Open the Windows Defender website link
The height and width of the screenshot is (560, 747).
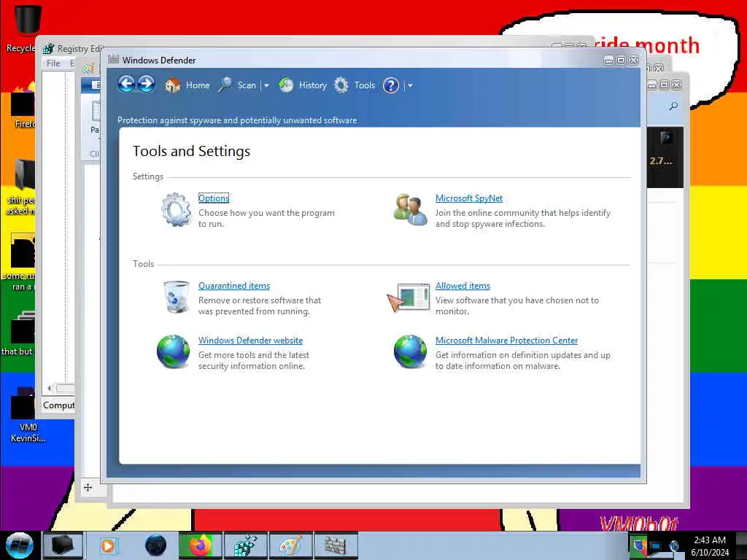click(x=251, y=341)
